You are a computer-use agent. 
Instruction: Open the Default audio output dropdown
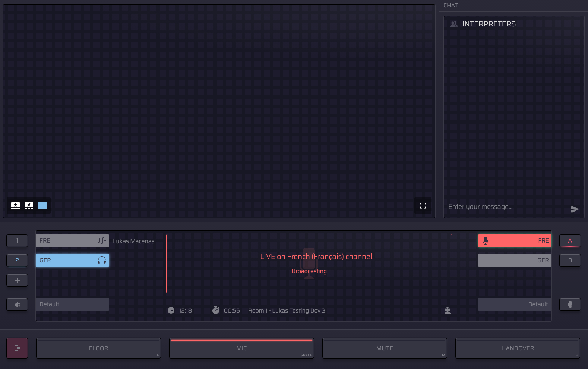(x=72, y=304)
